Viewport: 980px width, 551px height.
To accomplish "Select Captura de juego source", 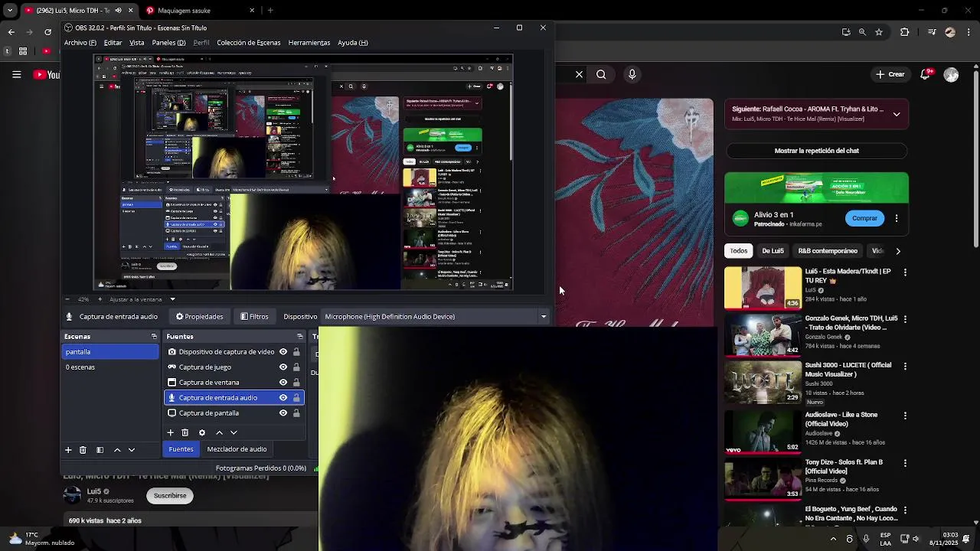I will [204, 367].
